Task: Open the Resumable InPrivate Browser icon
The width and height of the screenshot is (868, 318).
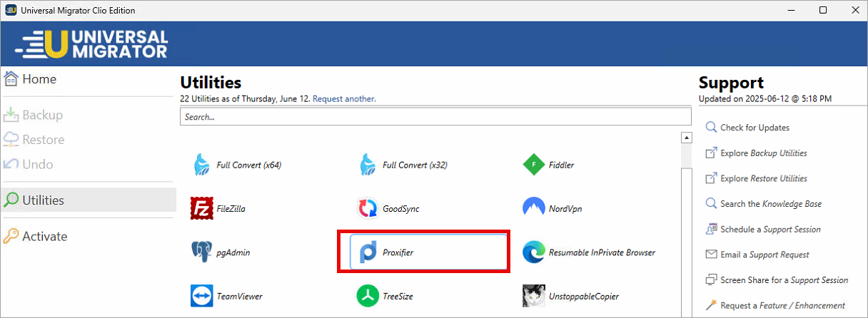Action: pyautogui.click(x=534, y=252)
